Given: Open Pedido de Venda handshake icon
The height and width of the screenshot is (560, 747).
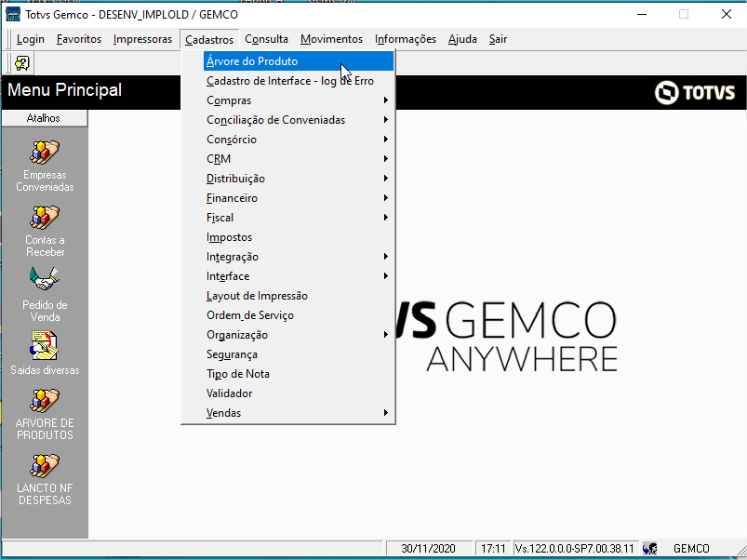Looking at the screenshot, I should pyautogui.click(x=45, y=279).
